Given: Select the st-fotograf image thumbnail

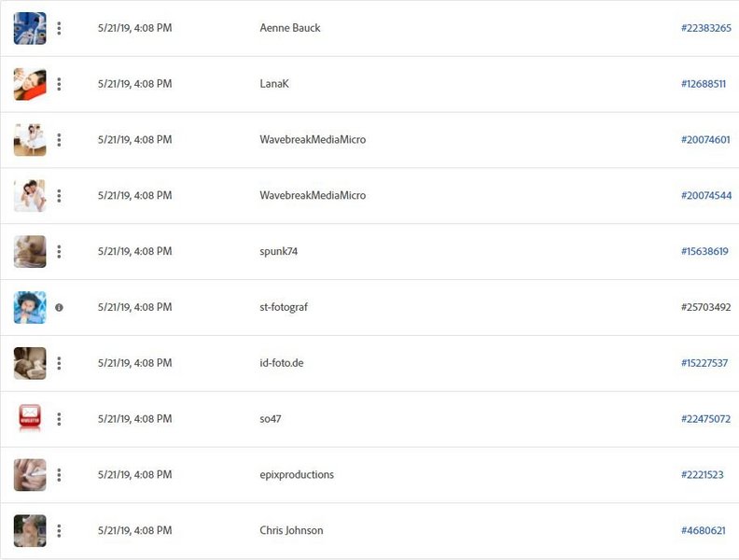Looking at the screenshot, I should [30, 307].
